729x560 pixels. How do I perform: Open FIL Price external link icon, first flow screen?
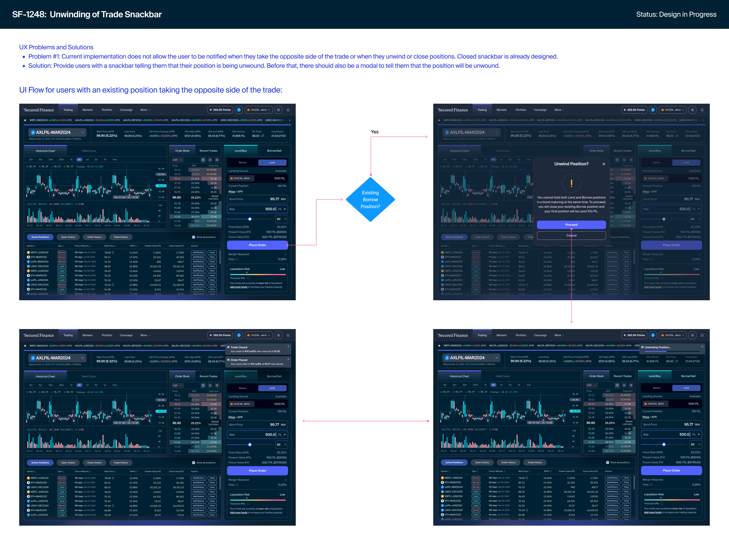pos(262,136)
